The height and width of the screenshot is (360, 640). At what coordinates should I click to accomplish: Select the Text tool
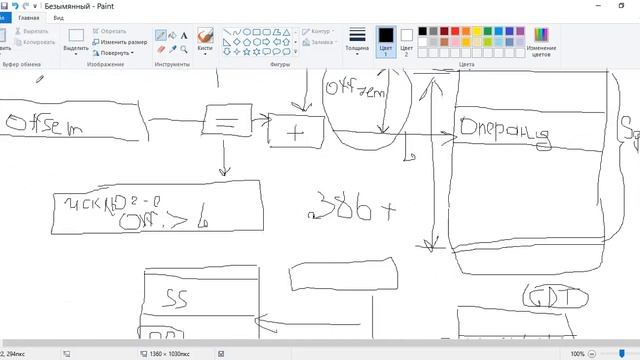click(x=184, y=36)
